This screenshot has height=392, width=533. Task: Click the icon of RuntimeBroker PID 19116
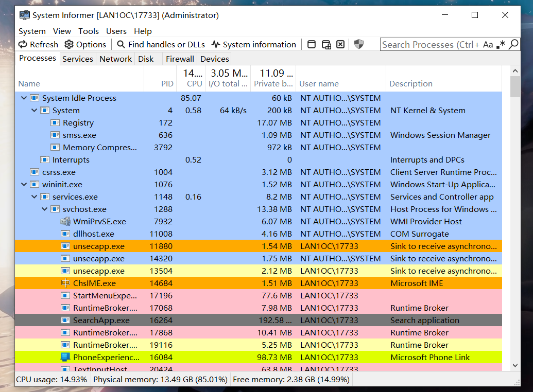65,345
